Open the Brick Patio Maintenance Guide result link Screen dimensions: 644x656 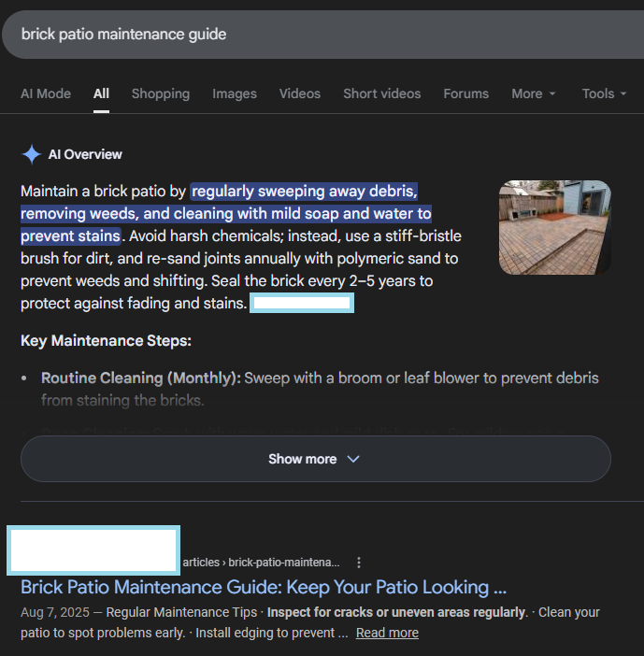click(x=264, y=587)
